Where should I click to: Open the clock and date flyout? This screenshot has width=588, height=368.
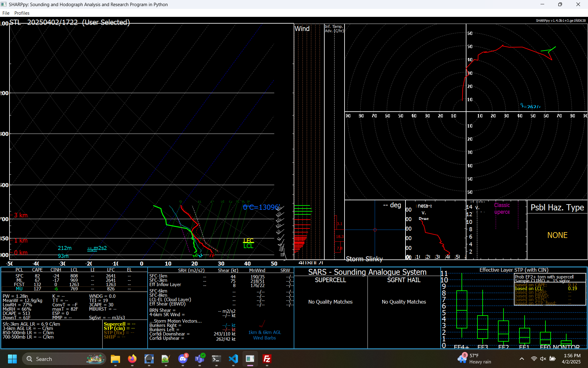click(572, 359)
